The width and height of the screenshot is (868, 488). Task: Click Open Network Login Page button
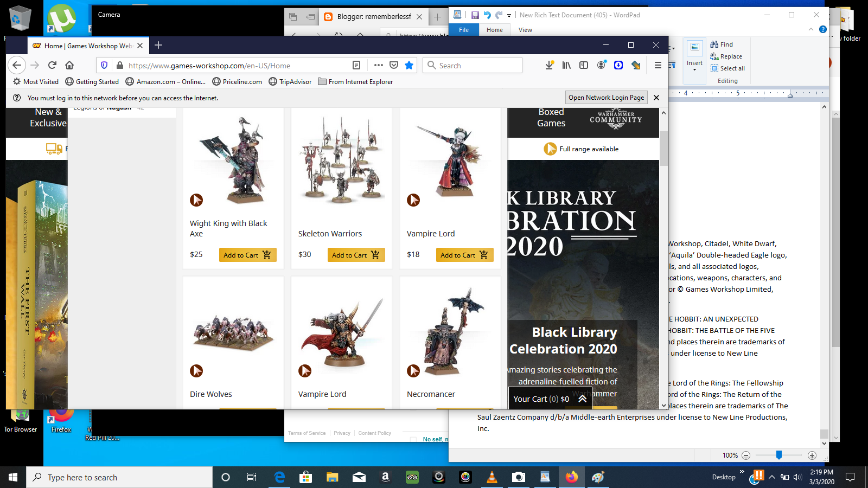point(607,98)
